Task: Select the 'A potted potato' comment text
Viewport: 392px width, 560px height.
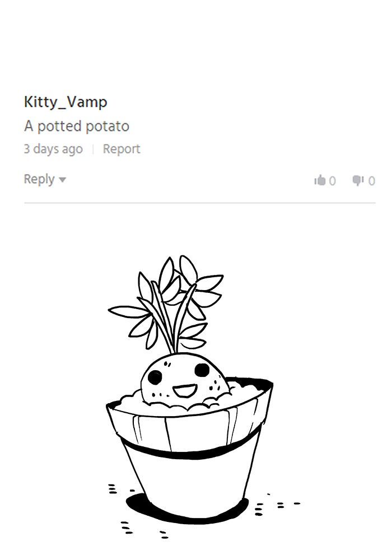Action: [76, 126]
